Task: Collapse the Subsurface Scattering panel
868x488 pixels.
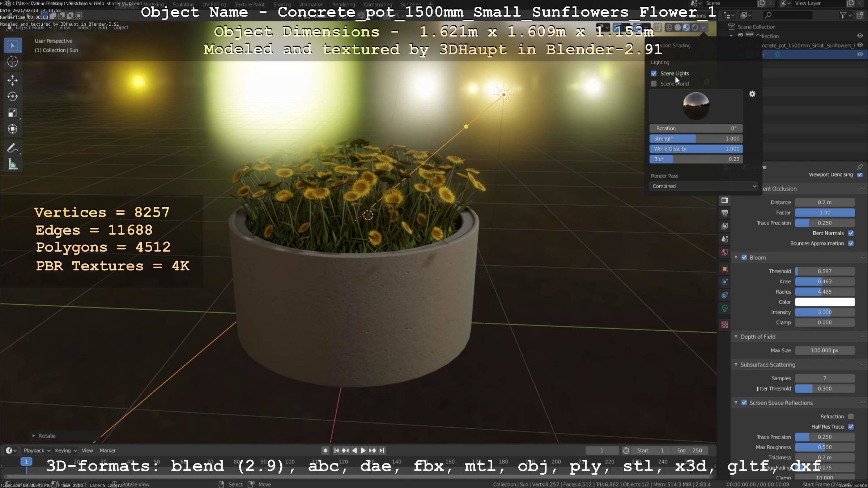Action: pos(736,364)
